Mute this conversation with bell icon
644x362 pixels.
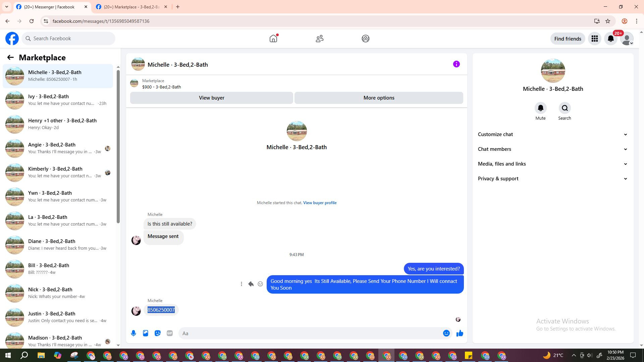coord(540,108)
